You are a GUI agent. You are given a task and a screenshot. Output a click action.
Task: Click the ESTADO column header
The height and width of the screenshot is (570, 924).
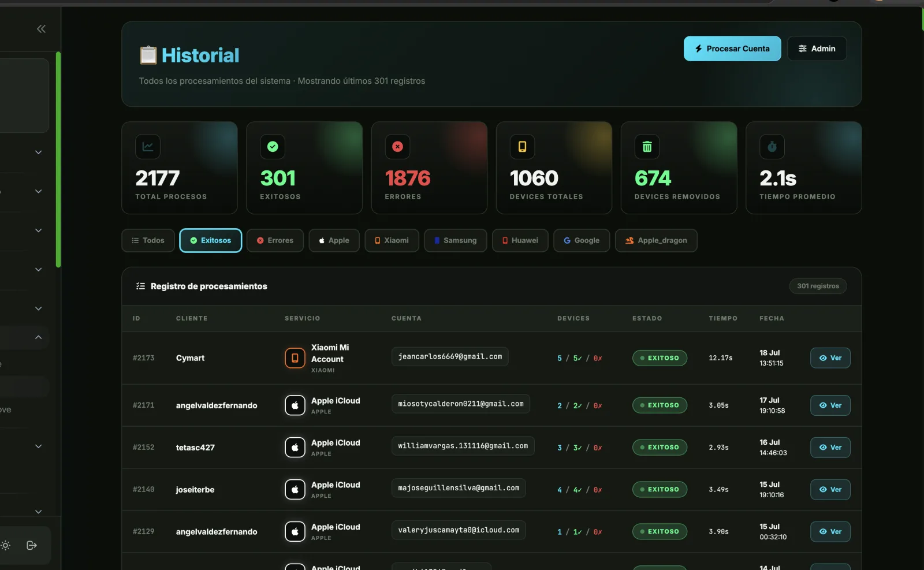[x=647, y=318]
